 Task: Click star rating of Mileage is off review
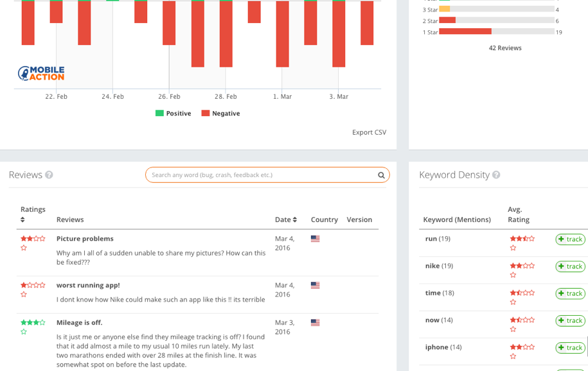point(33,327)
